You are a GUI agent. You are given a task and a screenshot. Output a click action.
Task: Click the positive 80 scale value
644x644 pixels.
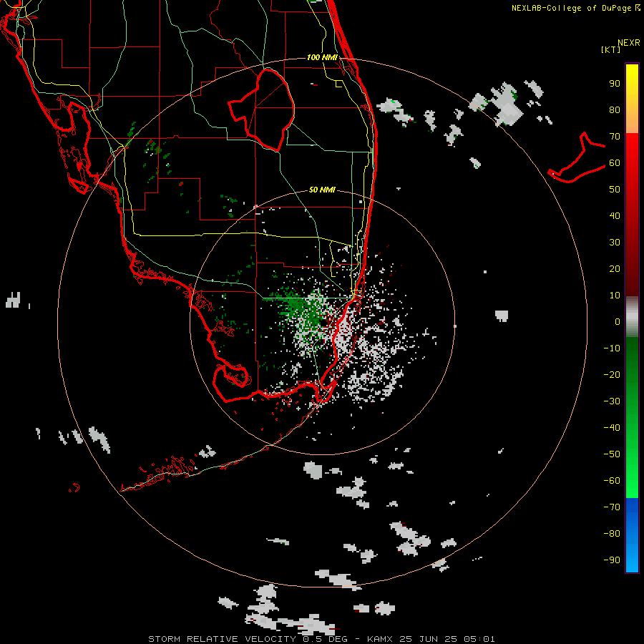[615, 110]
